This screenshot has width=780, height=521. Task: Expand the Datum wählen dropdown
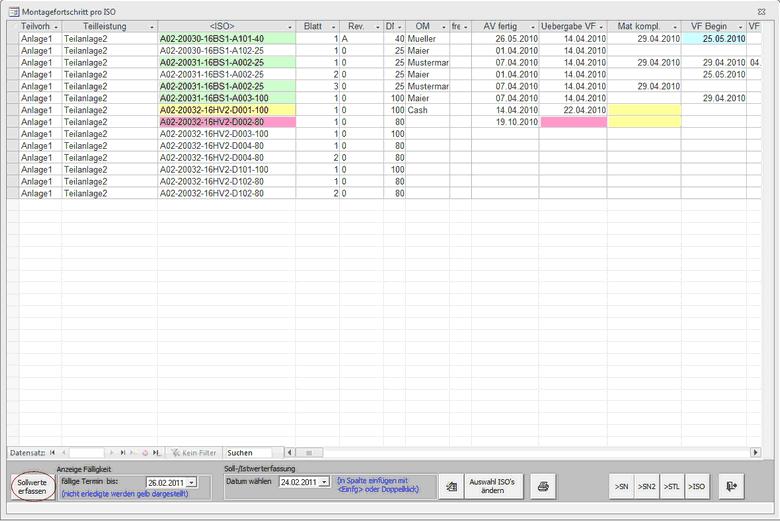tap(324, 482)
